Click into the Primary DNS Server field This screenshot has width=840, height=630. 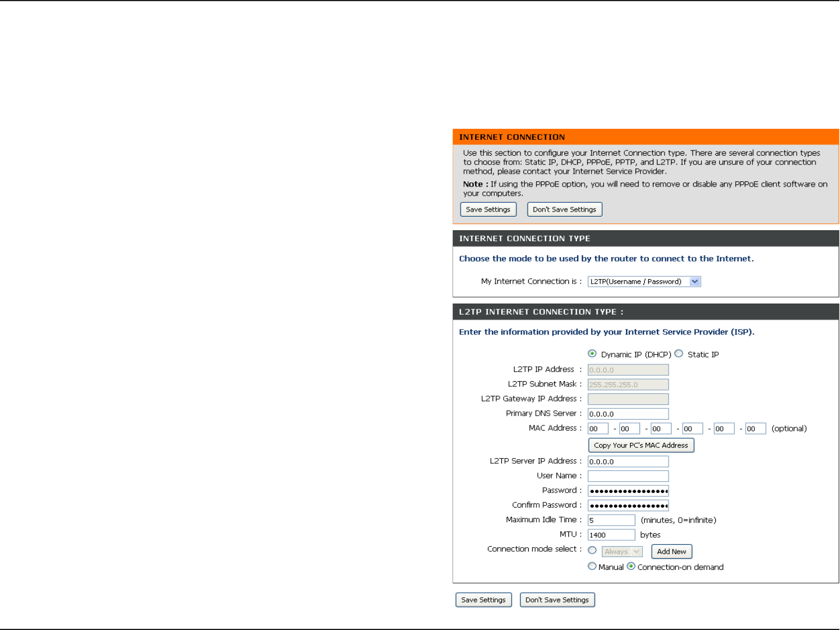(628, 414)
